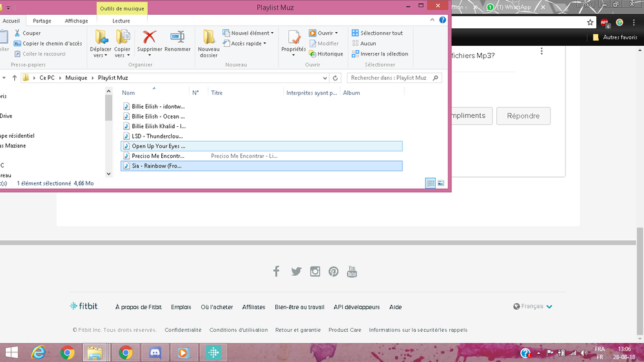This screenshot has width=644, height=362.
Task: Click Inverser la sélection
Action: (380, 53)
